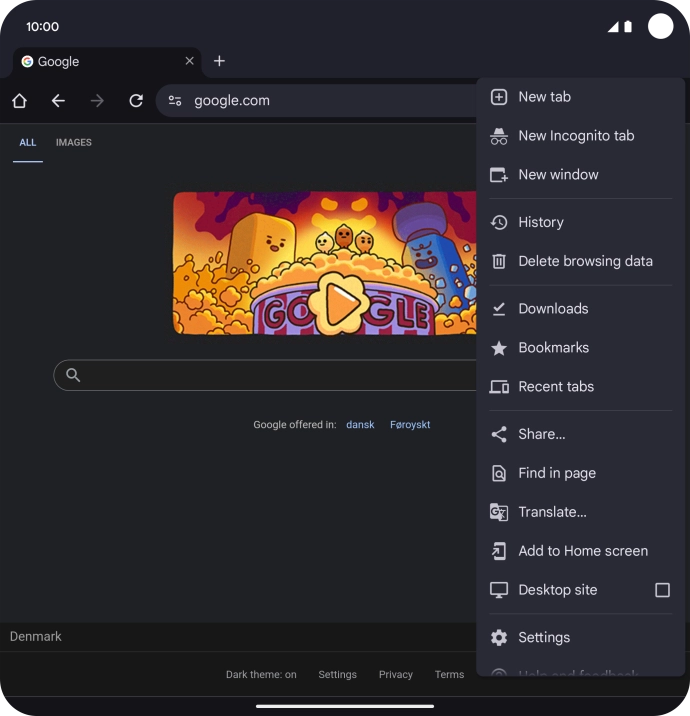Click the magnifier icon in search box

click(73, 375)
